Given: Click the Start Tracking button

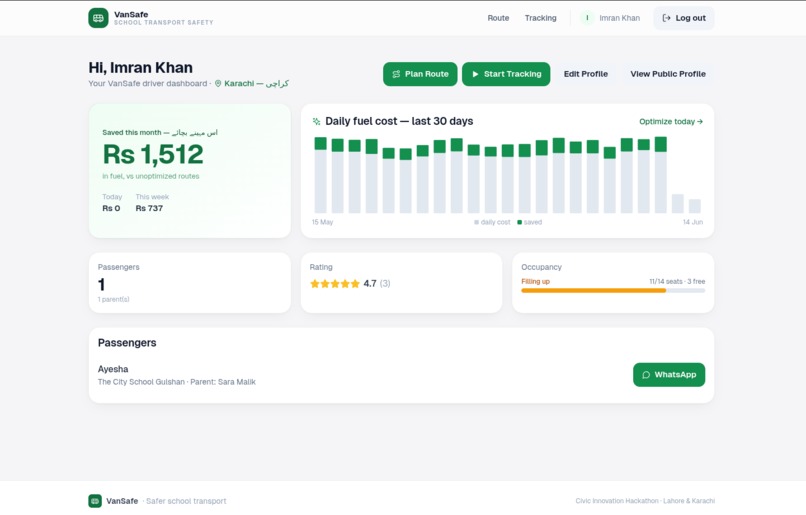Looking at the screenshot, I should (x=506, y=74).
